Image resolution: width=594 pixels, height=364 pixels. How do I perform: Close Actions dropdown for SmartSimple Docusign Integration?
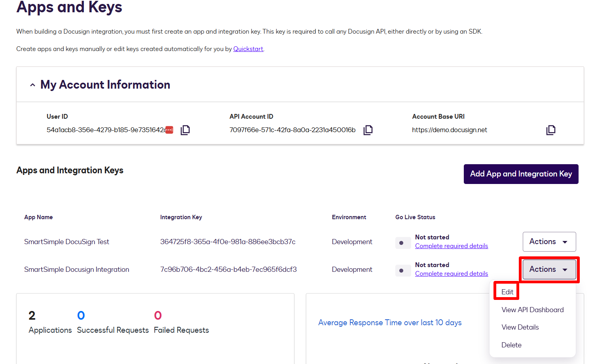(x=549, y=269)
